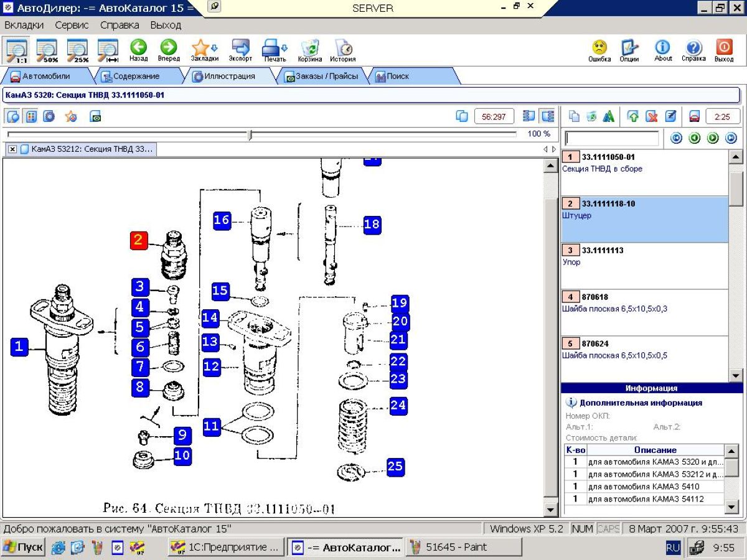Open the История history icon

pyautogui.click(x=343, y=50)
